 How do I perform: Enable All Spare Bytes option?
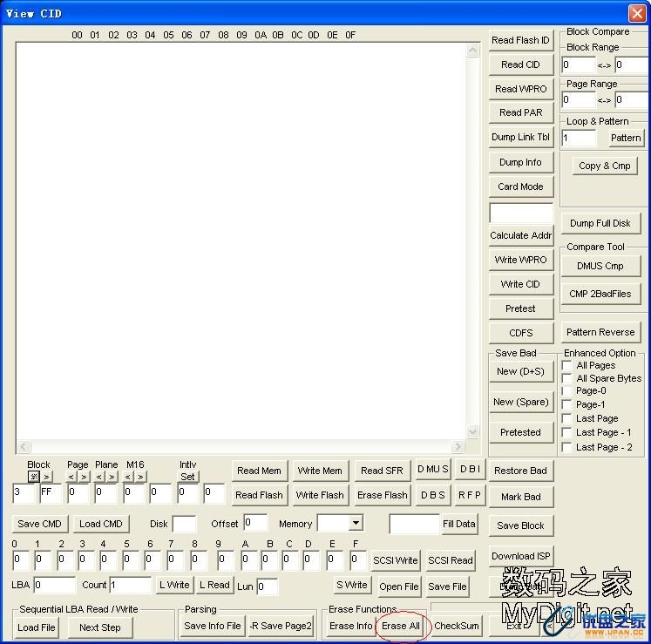566,378
